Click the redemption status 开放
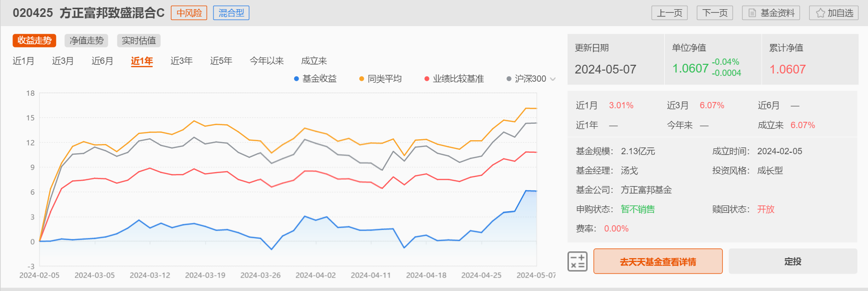The image size is (868, 291). 766,209
